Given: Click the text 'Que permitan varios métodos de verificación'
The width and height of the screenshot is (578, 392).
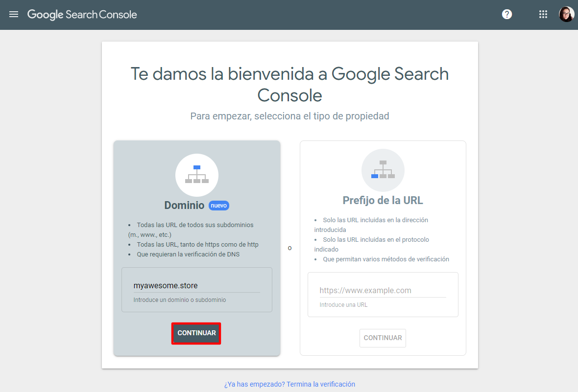Looking at the screenshot, I should click(386, 259).
